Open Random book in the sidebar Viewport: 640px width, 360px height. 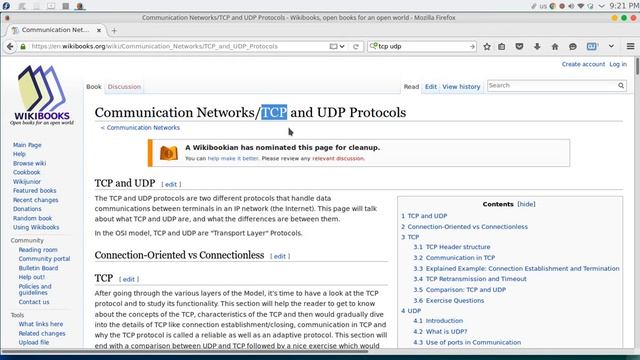click(32, 218)
